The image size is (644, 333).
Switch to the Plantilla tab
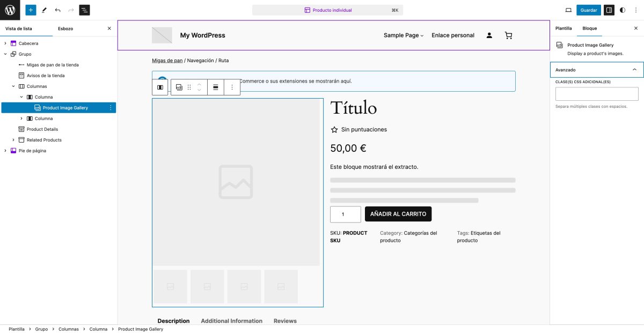(x=563, y=28)
